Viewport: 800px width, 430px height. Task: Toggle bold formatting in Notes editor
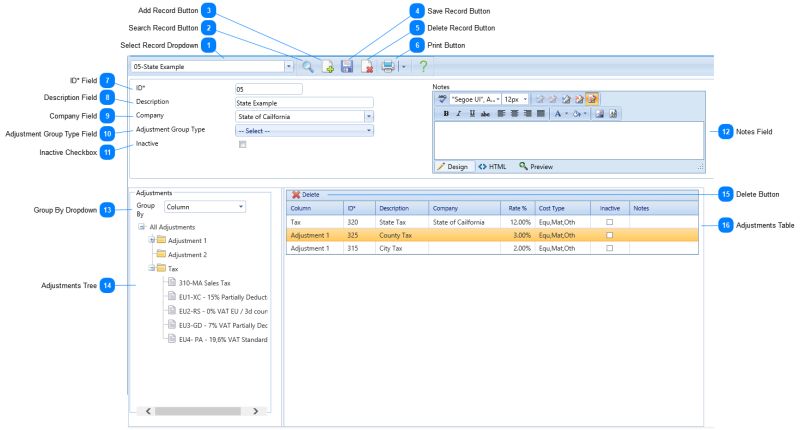(446, 114)
